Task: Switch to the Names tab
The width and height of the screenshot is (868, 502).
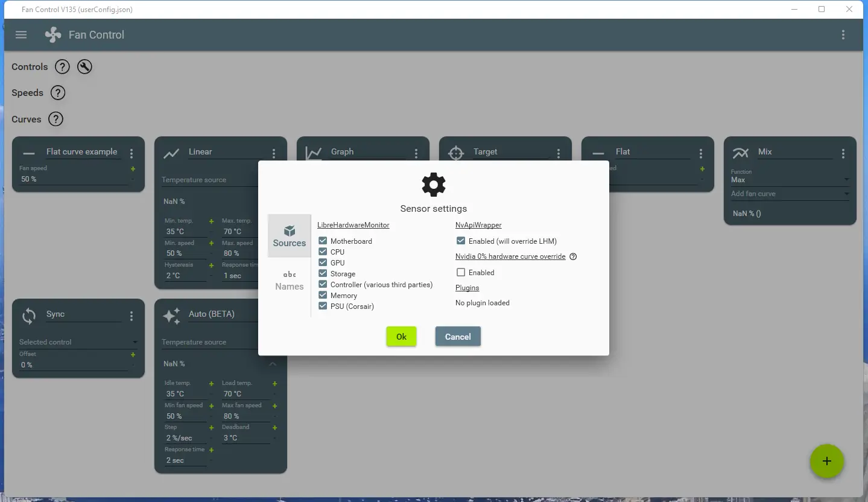Action: pyautogui.click(x=290, y=281)
